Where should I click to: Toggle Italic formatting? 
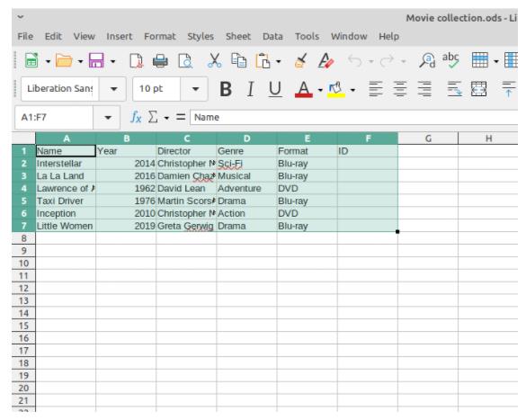pyautogui.click(x=250, y=89)
